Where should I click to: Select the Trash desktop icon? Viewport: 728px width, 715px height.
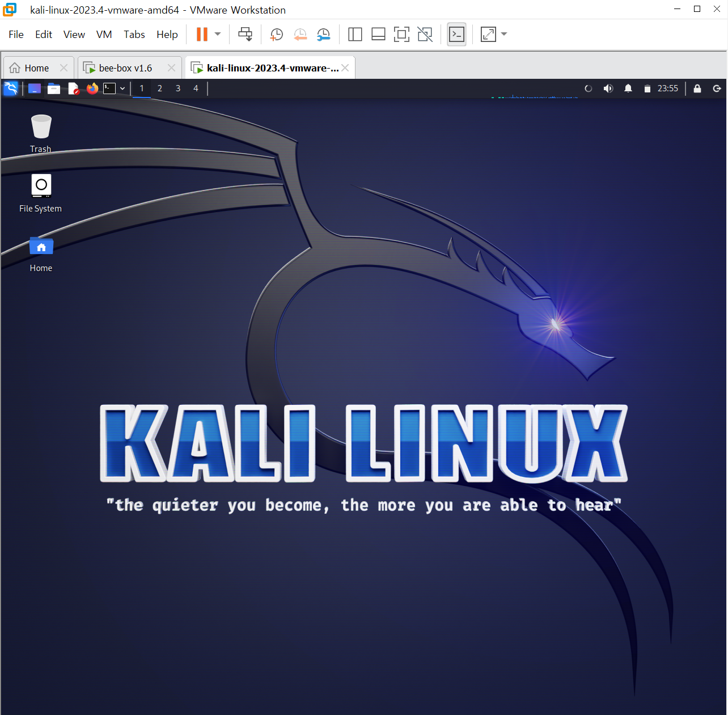pyautogui.click(x=41, y=134)
